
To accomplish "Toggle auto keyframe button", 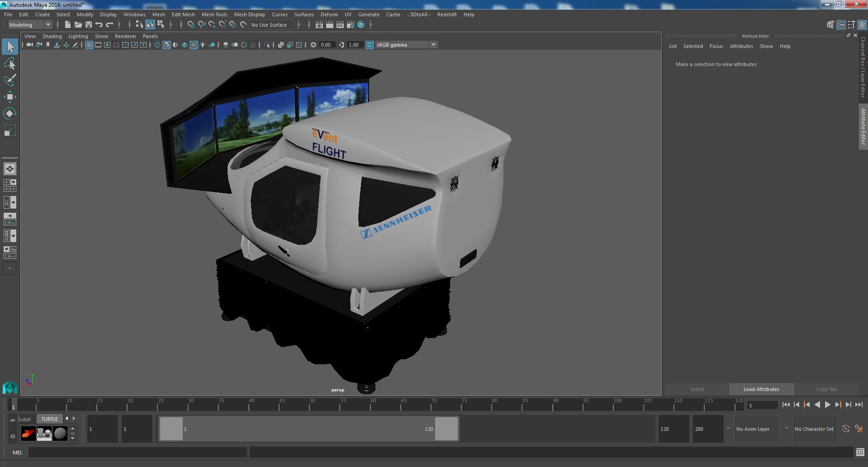I will [845, 429].
